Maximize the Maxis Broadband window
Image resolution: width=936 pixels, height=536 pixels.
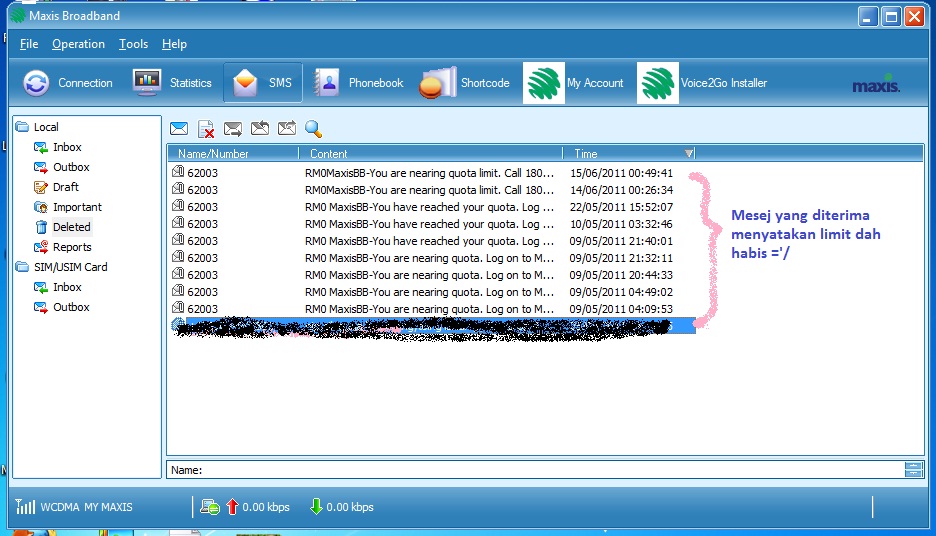coord(891,17)
